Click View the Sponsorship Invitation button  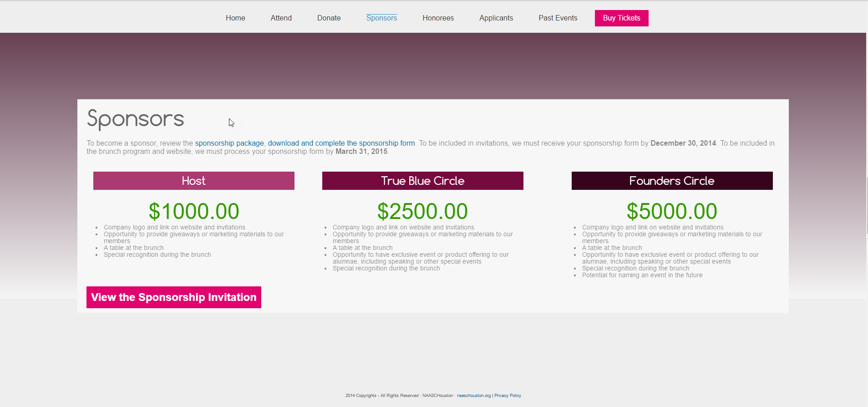174,297
